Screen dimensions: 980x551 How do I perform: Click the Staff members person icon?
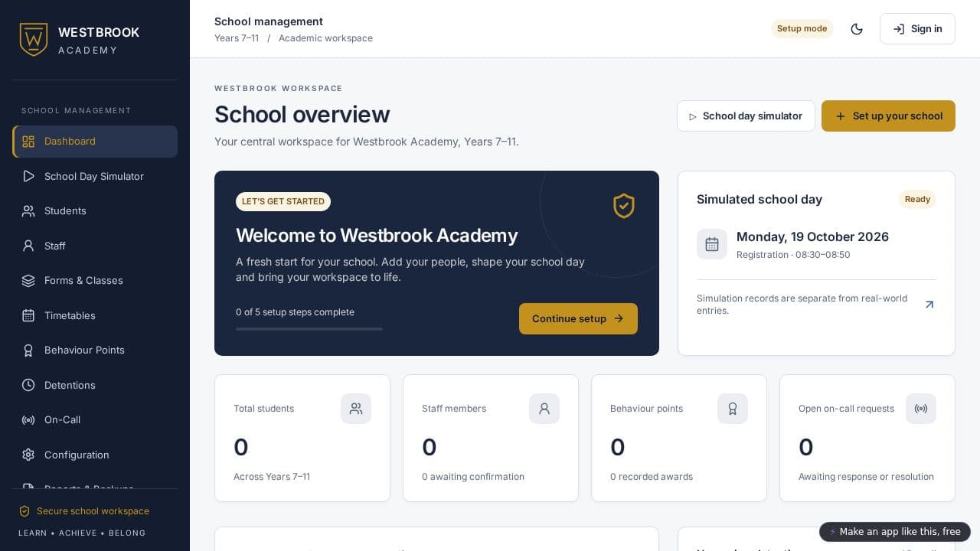click(544, 409)
